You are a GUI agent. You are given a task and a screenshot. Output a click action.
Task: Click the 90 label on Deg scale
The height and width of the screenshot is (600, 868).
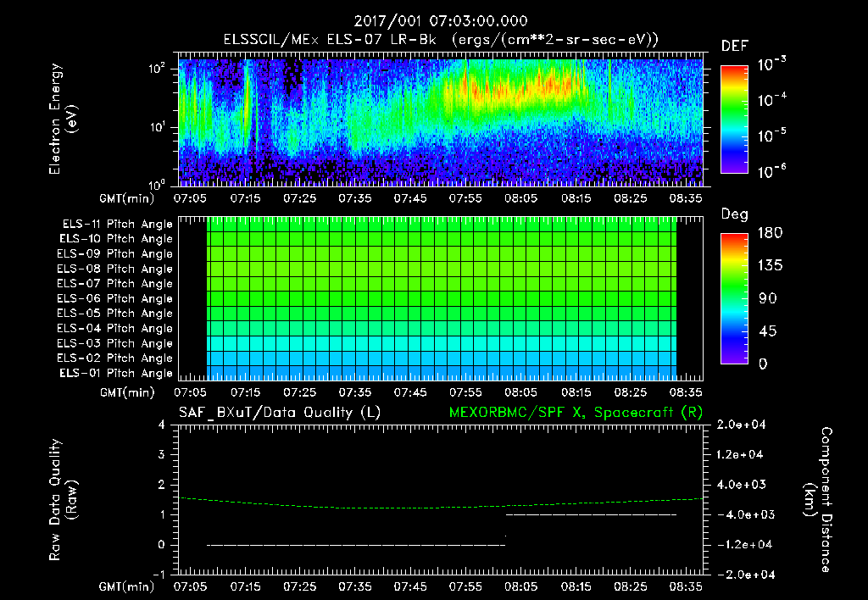point(768,299)
